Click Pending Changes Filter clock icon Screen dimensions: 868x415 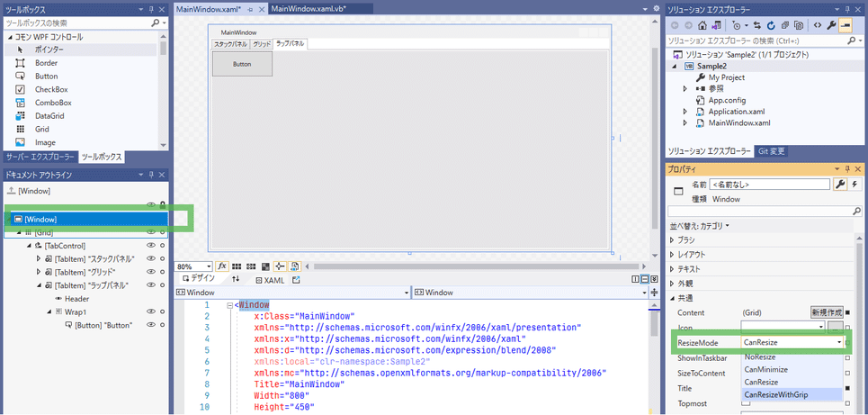pos(737,25)
